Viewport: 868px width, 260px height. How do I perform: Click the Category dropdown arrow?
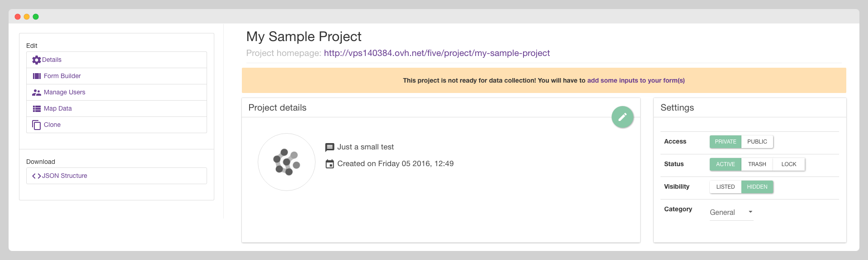[x=750, y=212]
